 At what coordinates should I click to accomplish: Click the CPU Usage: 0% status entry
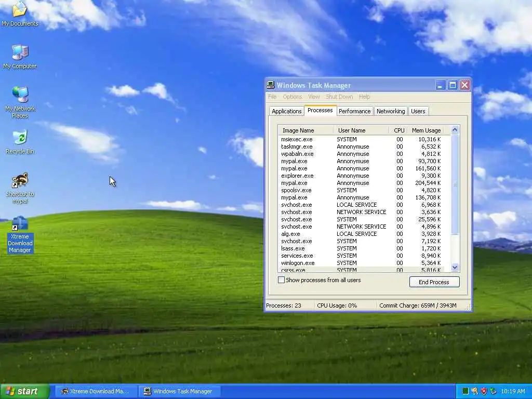click(345, 305)
